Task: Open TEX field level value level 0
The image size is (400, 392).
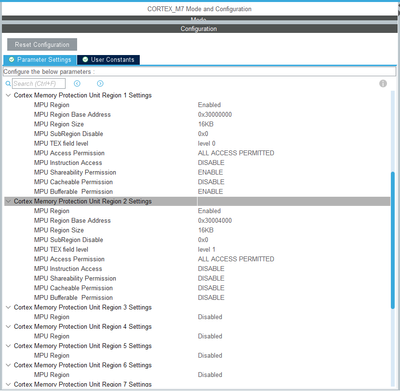Action: click(207, 144)
